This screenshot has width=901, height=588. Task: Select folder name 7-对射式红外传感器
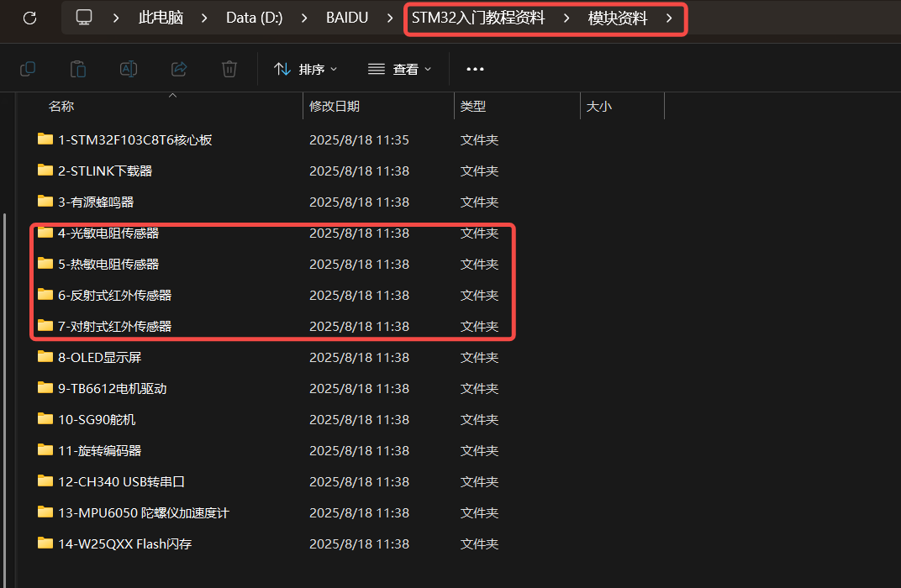115,326
